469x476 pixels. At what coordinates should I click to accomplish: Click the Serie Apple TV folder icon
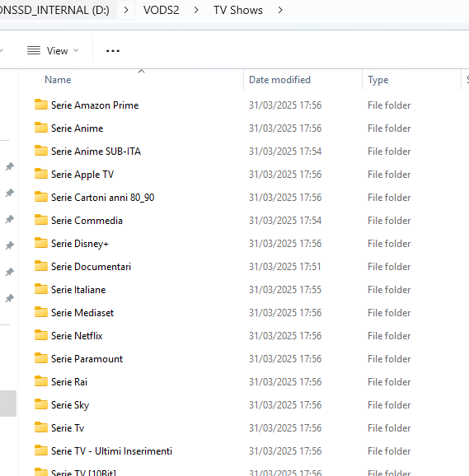coord(41,174)
